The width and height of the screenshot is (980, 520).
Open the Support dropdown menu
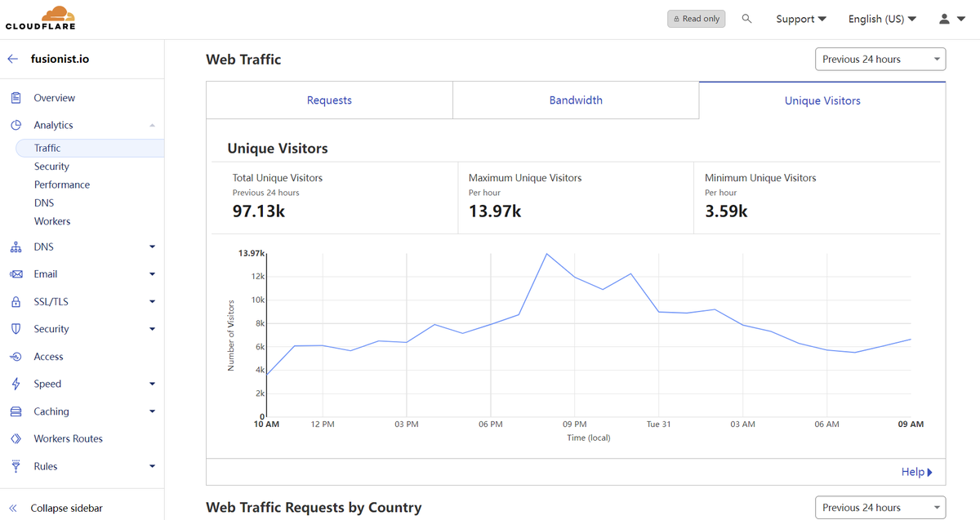point(801,19)
